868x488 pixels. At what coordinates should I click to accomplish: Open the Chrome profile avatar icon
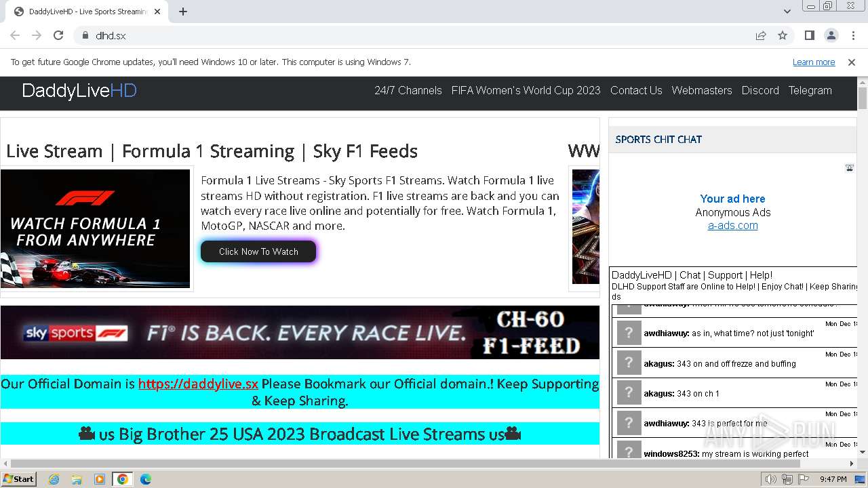831,35
